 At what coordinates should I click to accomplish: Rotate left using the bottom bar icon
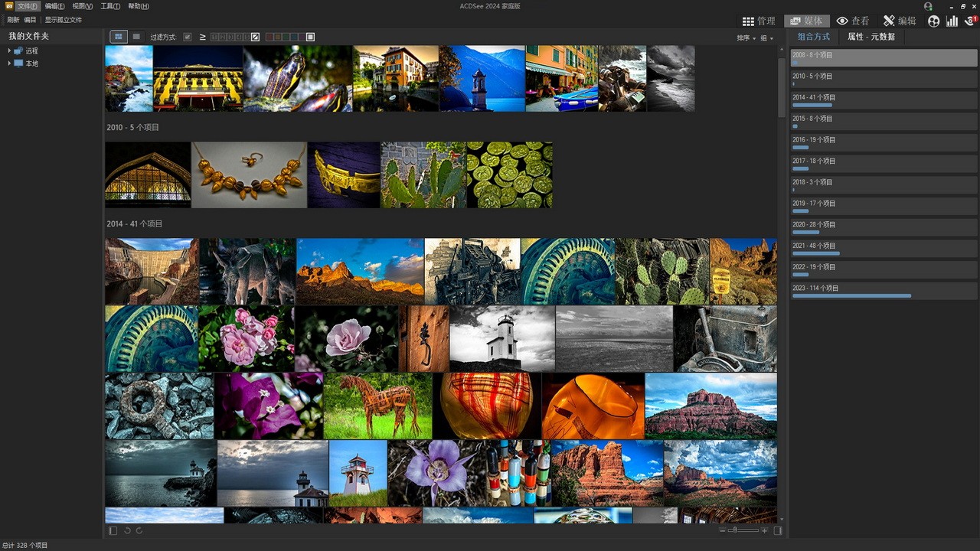(x=127, y=530)
